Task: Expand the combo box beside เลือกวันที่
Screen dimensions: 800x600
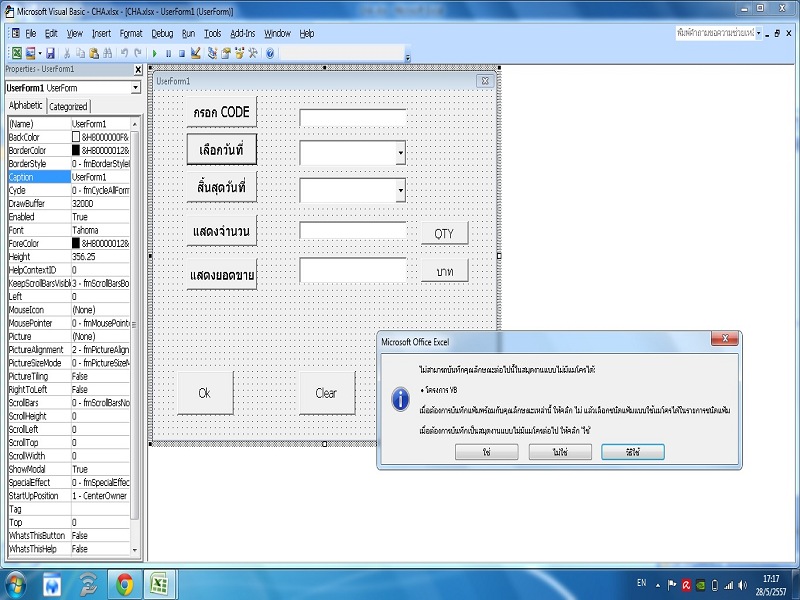Action: 400,153
